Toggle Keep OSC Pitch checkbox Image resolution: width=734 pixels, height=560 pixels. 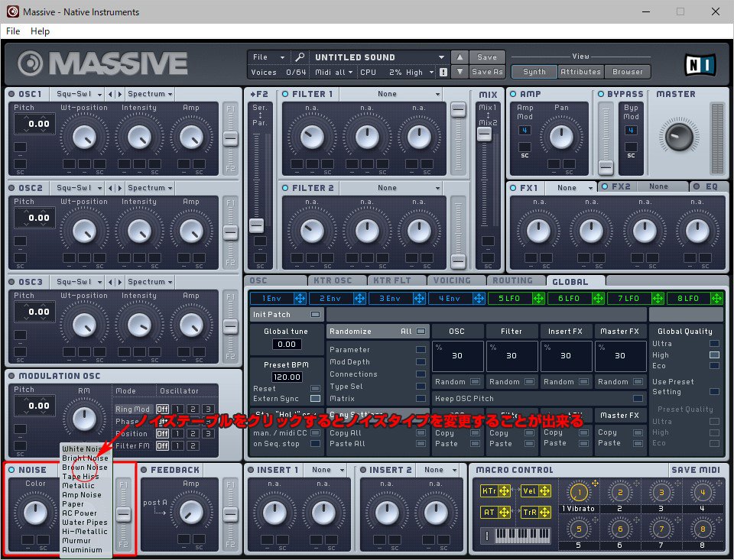click(x=638, y=399)
